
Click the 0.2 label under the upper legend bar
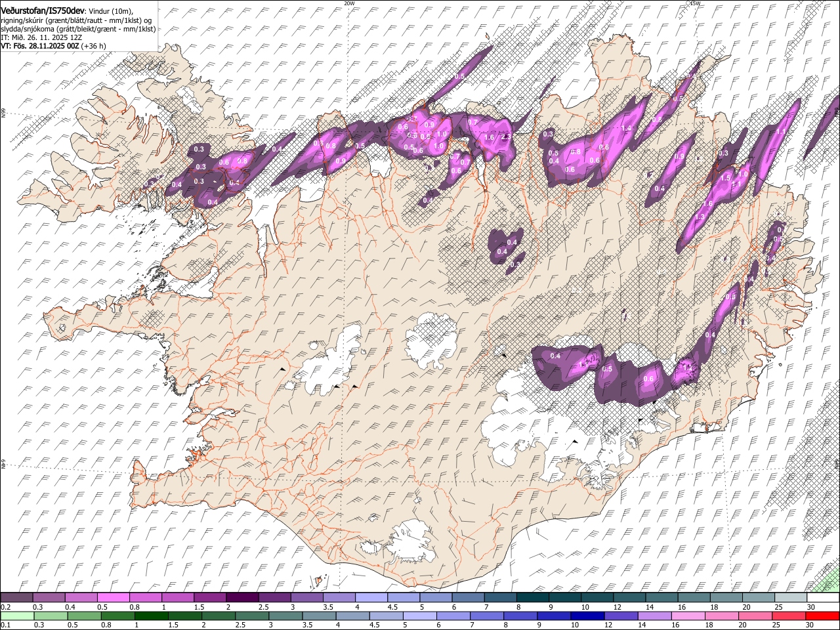tap(5, 607)
